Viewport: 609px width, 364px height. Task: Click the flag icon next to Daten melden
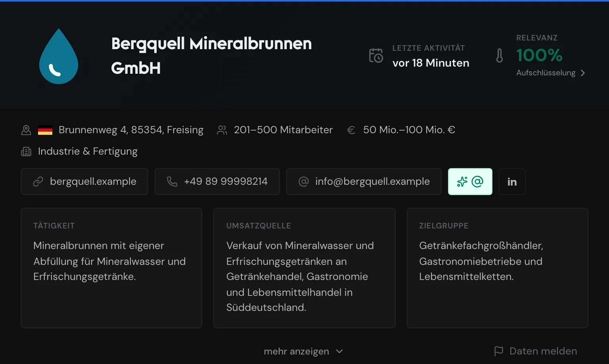coord(499,351)
